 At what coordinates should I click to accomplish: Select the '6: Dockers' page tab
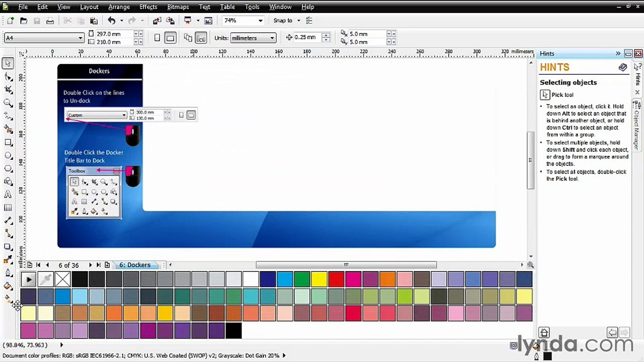(135, 265)
